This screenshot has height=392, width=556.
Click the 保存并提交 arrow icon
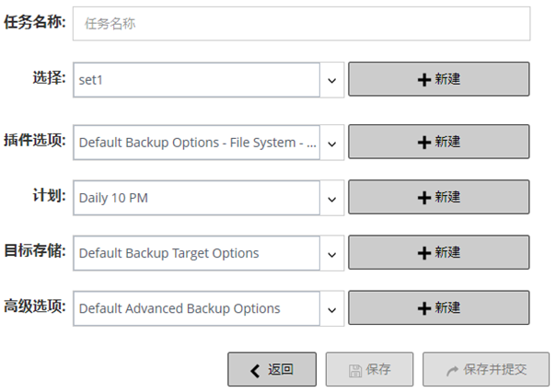coord(452,370)
